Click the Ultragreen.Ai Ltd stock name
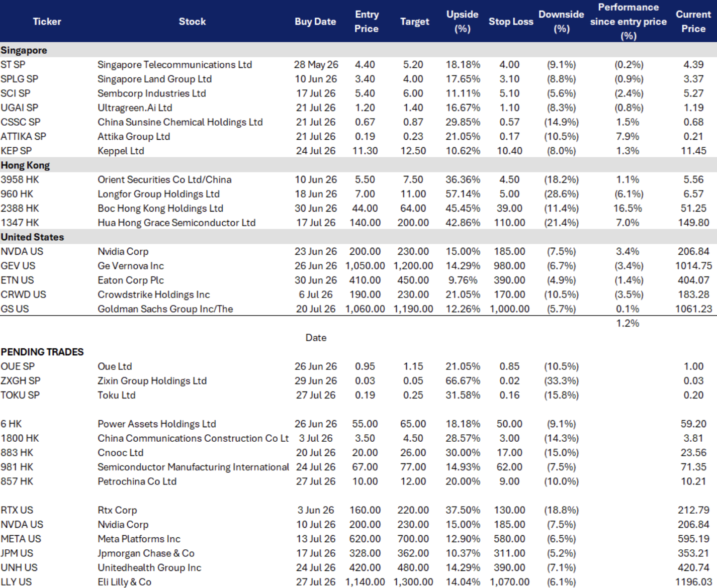 pos(135,108)
